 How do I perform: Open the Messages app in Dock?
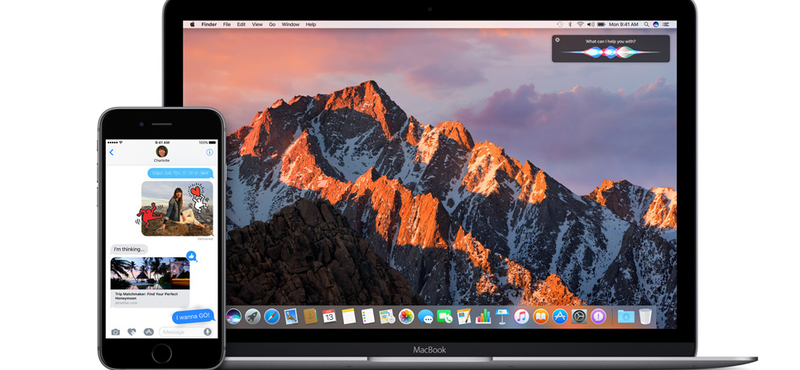tap(426, 316)
